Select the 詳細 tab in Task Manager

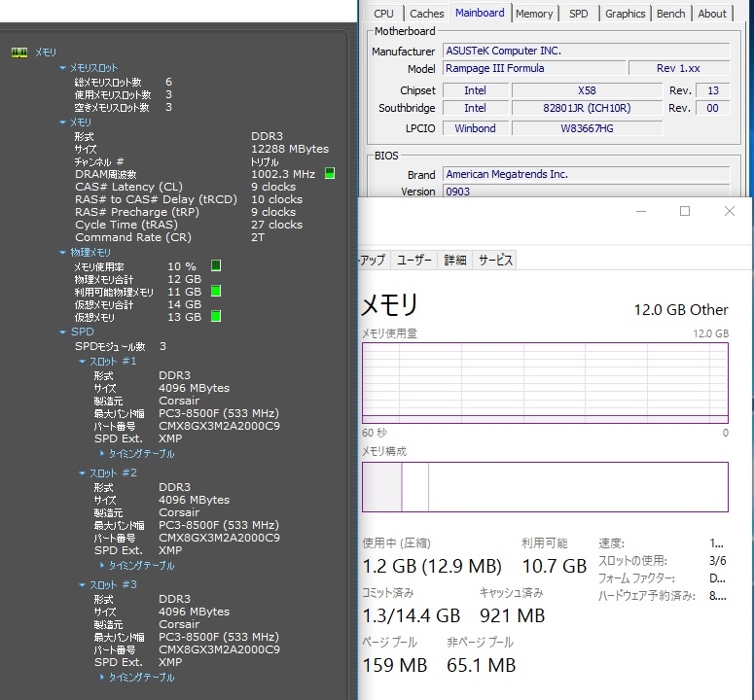click(455, 261)
